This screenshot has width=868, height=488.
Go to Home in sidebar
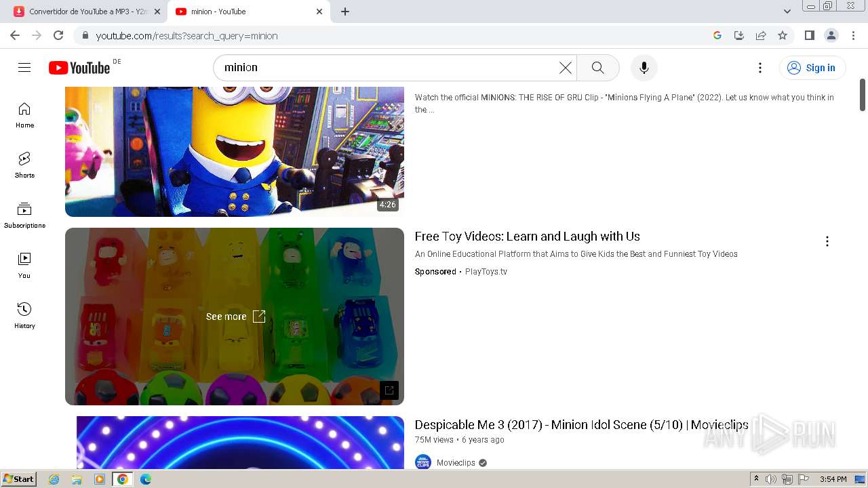24,115
